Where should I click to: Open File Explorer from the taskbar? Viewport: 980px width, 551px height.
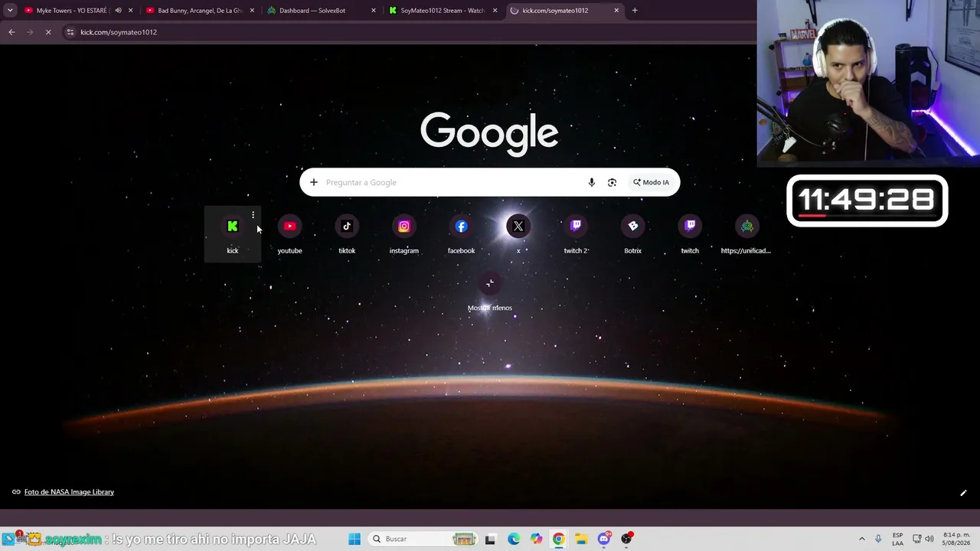pos(581,539)
